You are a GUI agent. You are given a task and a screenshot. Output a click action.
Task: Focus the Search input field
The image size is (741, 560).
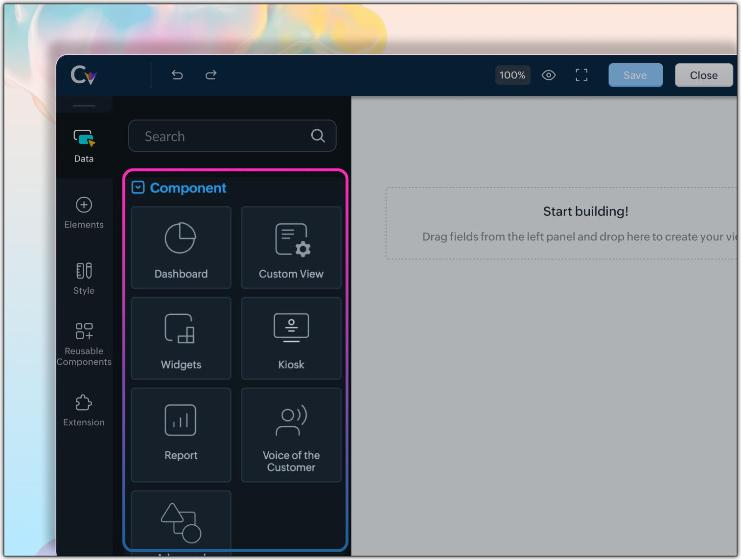(x=225, y=136)
